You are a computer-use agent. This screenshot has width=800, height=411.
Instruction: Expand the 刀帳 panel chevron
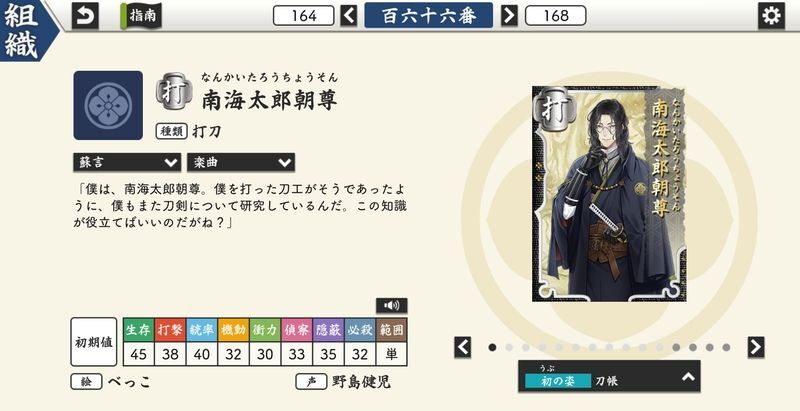tap(688, 377)
